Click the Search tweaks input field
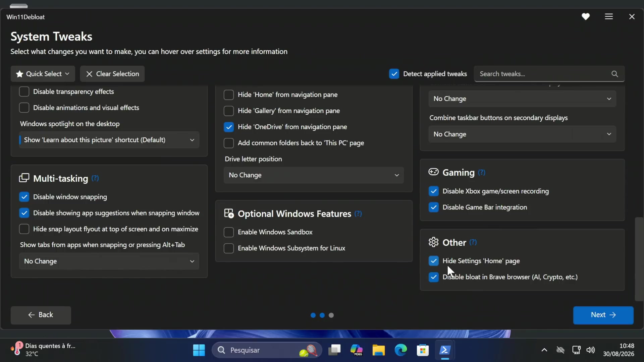Viewport: 644px width, 362px height. (549, 74)
